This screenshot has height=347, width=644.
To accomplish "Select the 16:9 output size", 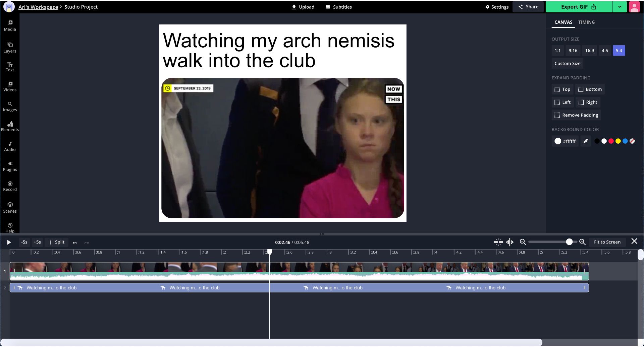I will tap(589, 51).
